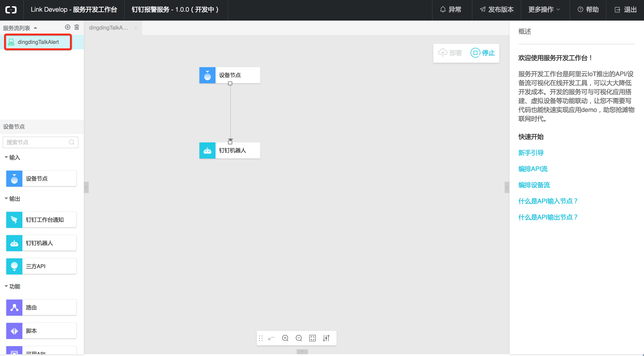Pick 钉钉机器人 from the node palette
This screenshot has height=356, width=644.
(x=41, y=243)
